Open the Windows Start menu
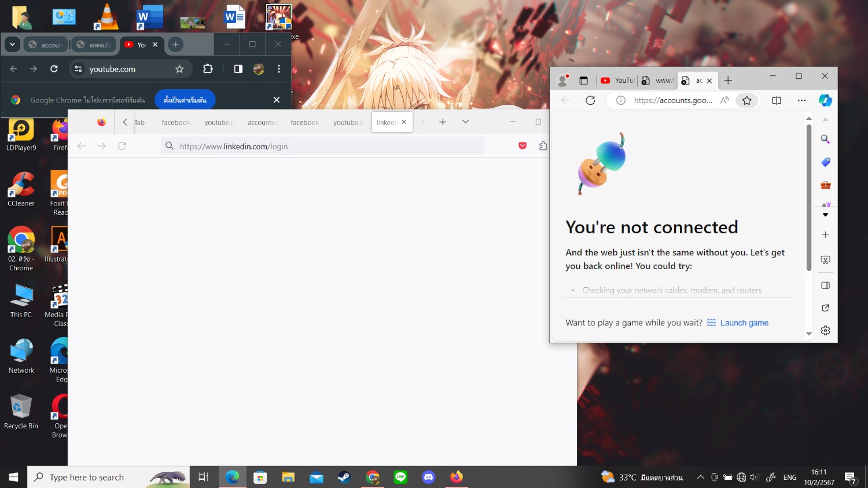Viewport: 868px width, 488px height. tap(13, 477)
